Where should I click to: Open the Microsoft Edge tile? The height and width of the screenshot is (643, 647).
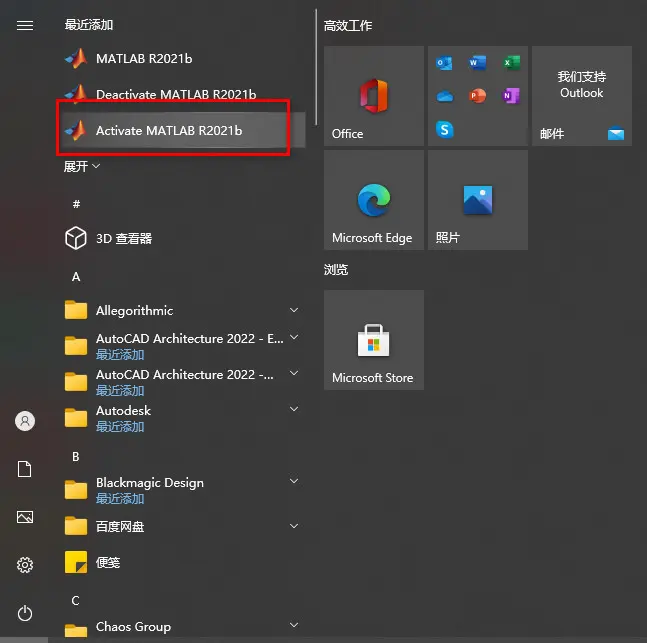pos(374,200)
